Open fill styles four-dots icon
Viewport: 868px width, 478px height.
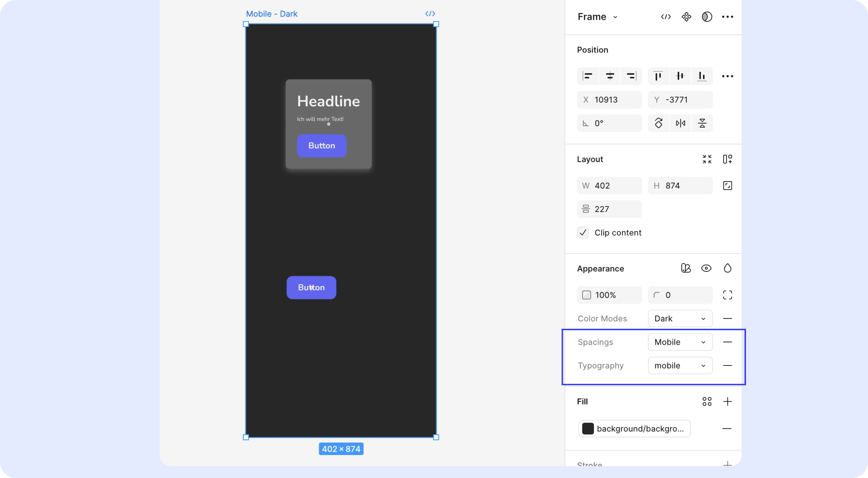pyautogui.click(x=707, y=402)
